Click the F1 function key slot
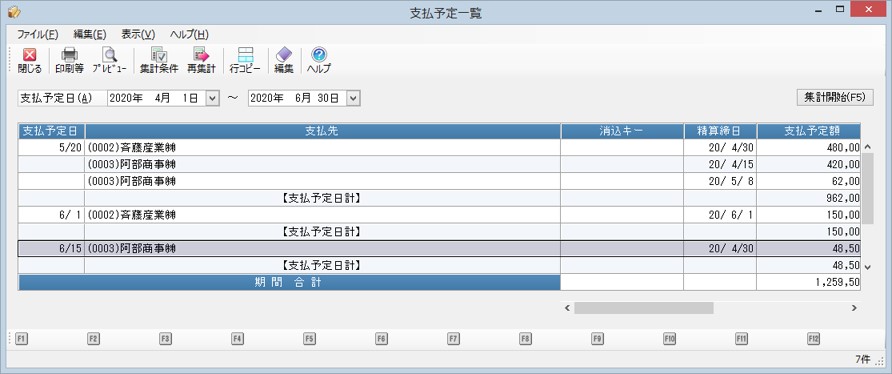892x374 pixels. [22, 338]
